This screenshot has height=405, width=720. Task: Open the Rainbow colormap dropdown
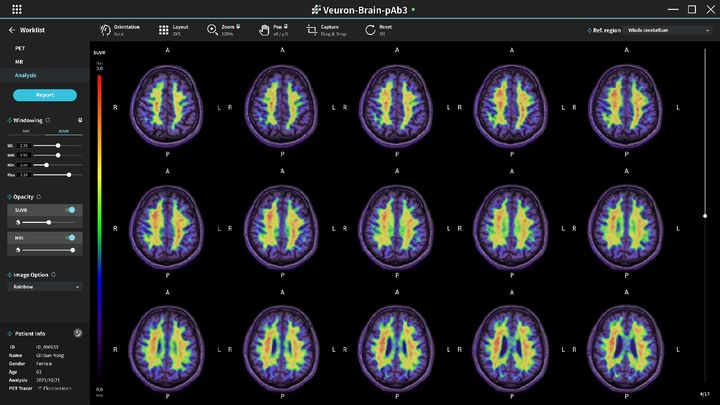point(45,287)
